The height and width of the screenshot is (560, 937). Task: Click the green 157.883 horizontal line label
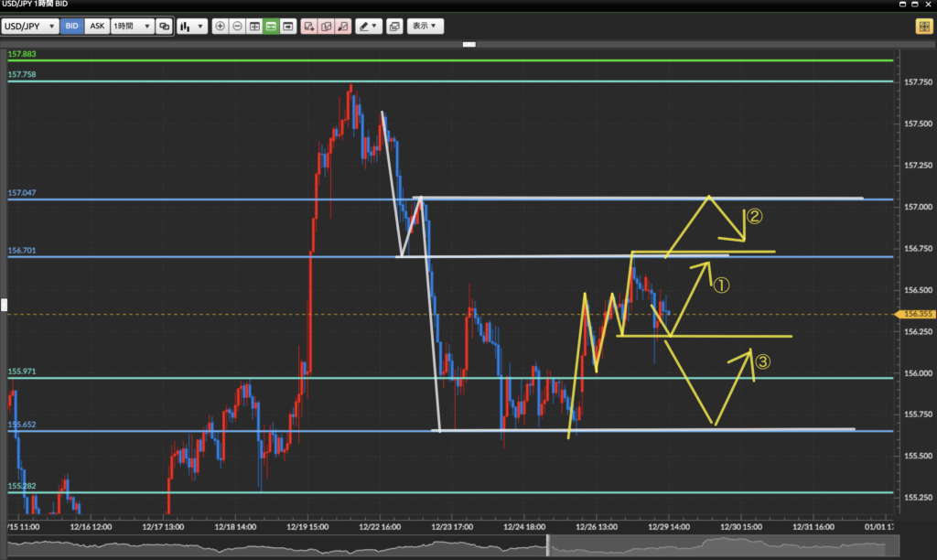tap(20, 55)
